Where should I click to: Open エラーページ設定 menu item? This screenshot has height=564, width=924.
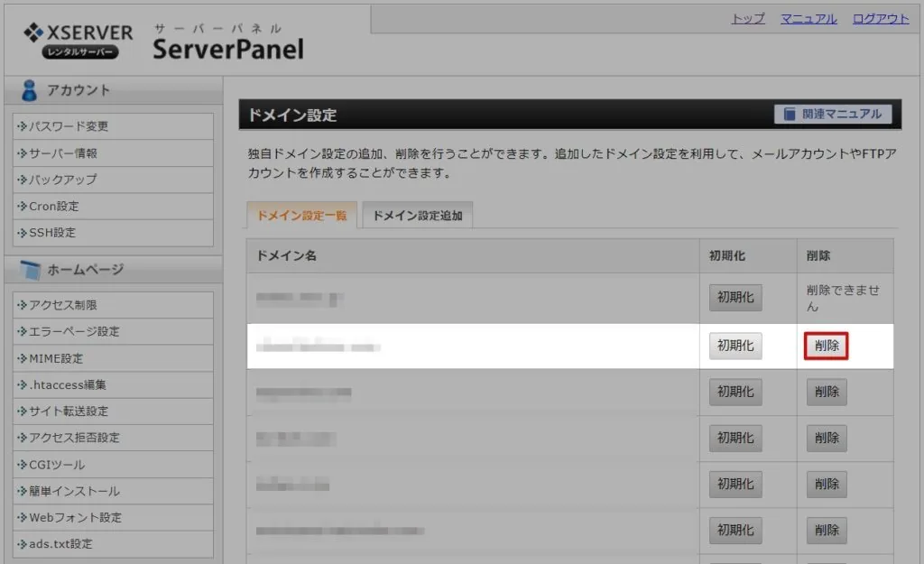[113, 332]
